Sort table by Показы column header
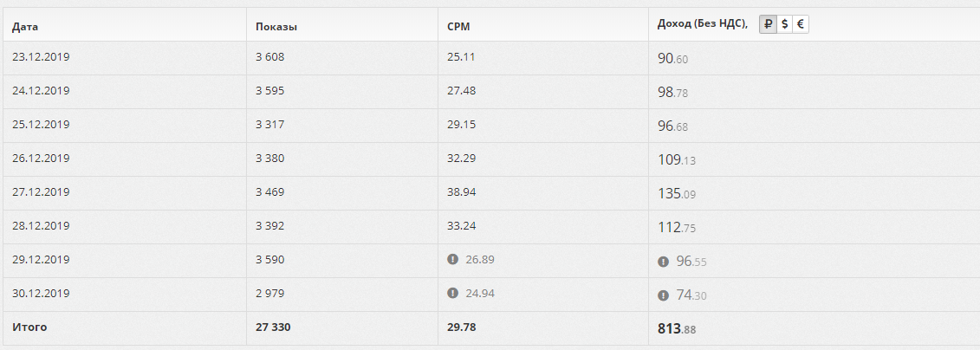The height and width of the screenshot is (350, 980). click(276, 27)
